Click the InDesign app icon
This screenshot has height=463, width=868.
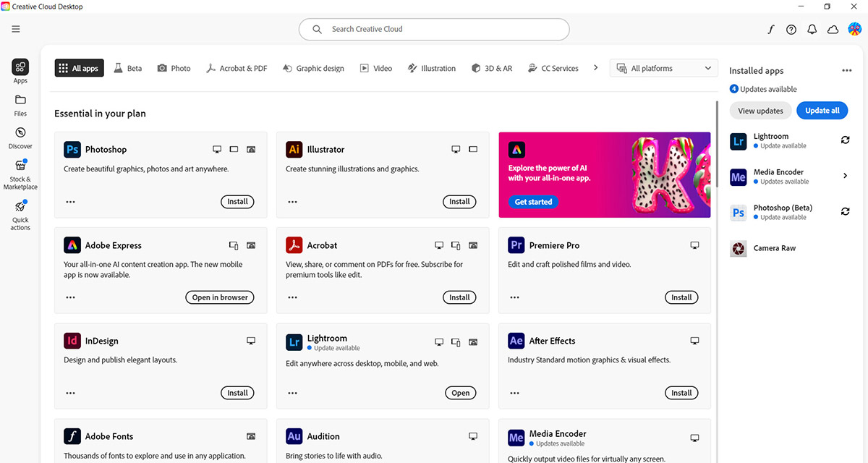pyautogui.click(x=72, y=341)
